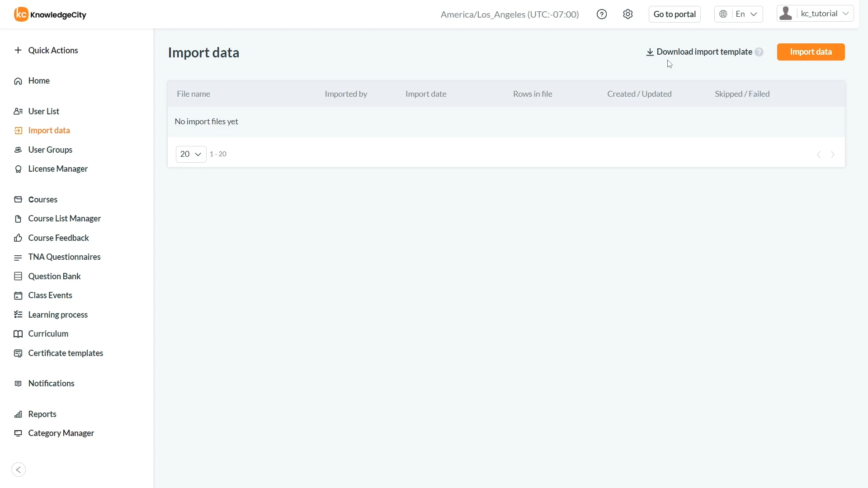Click the License Manager badge icon

pyautogui.click(x=18, y=169)
